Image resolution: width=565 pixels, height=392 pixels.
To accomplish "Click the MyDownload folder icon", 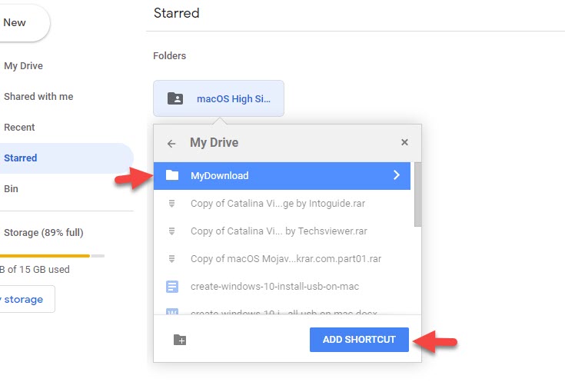I will [172, 175].
